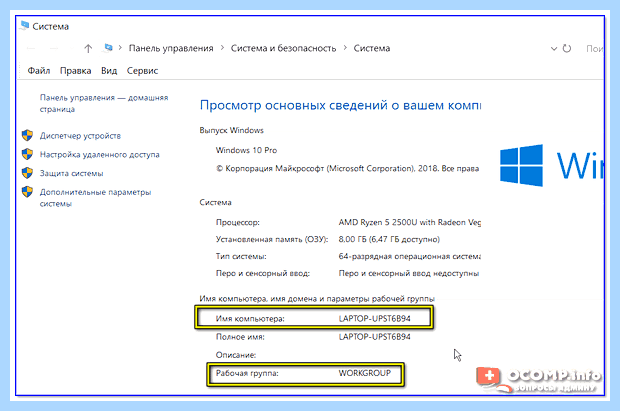Refresh the System page

pyautogui.click(x=567, y=48)
